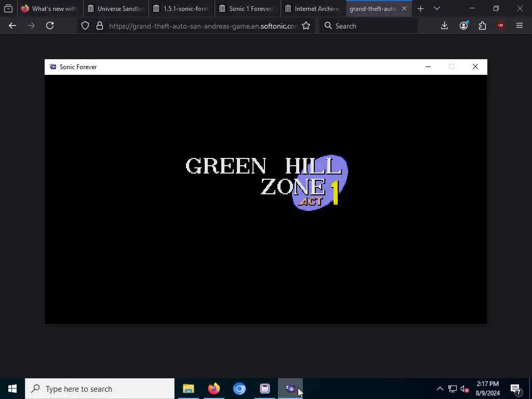Open the blue circular browser taskbar icon
Image resolution: width=532 pixels, height=399 pixels.
[239, 389]
